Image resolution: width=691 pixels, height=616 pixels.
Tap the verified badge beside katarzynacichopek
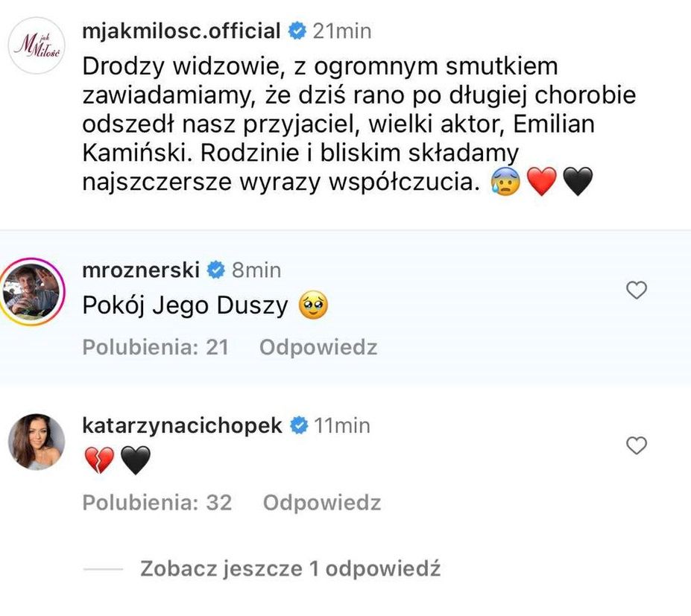pos(299,425)
